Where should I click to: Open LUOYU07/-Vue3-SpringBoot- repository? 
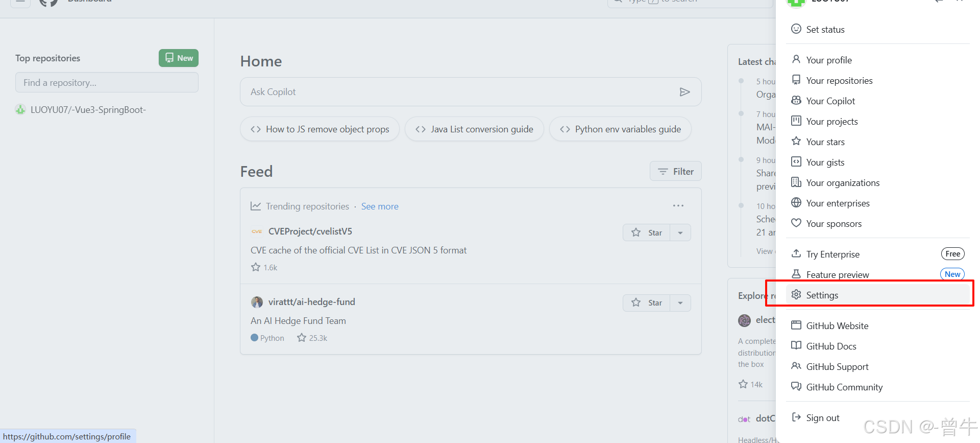click(x=88, y=110)
